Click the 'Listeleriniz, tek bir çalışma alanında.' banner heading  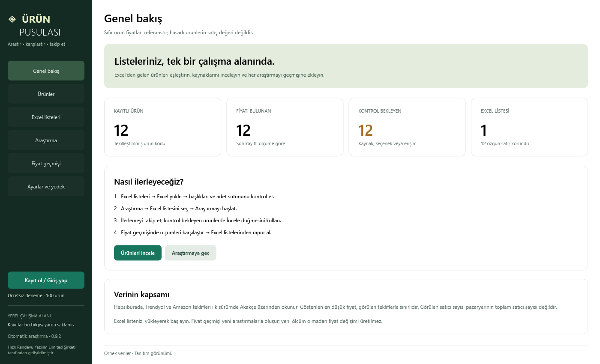[194, 61]
